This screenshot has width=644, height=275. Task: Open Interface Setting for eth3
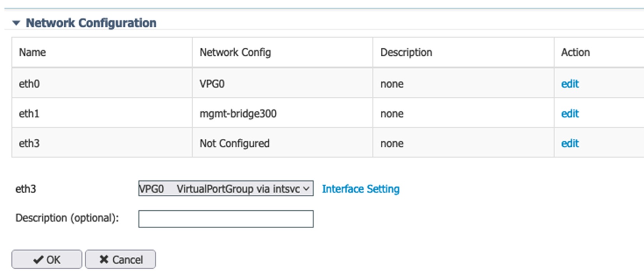pos(360,189)
